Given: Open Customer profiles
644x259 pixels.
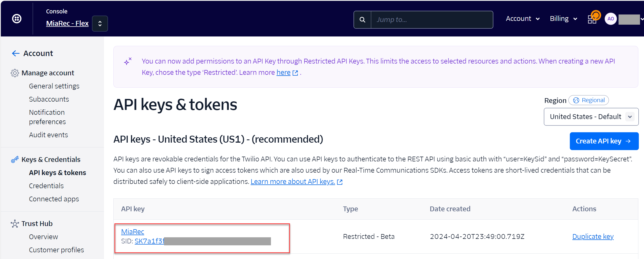Looking at the screenshot, I should [56, 250].
